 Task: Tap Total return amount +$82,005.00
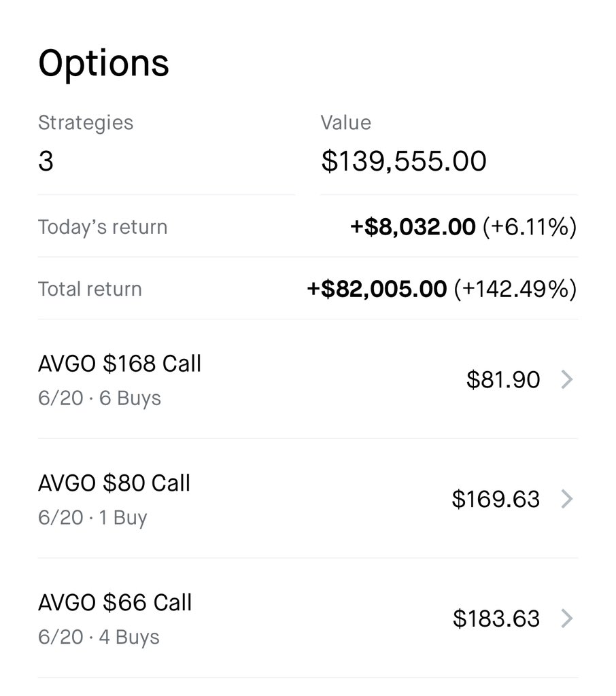coord(377,289)
